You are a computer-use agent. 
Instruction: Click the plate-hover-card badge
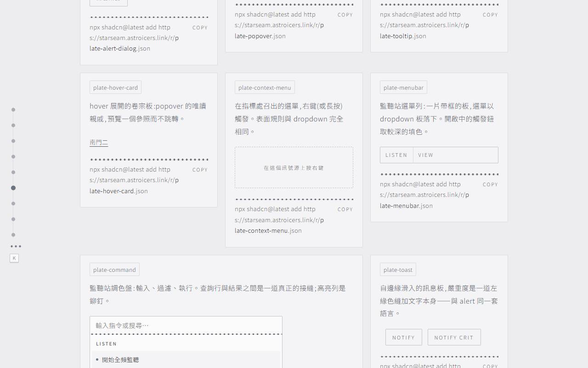(x=115, y=87)
